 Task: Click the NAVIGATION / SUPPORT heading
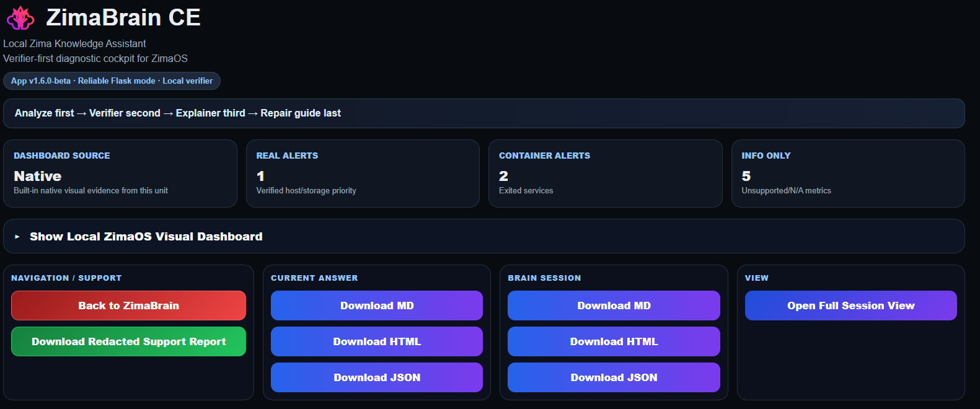[66, 278]
